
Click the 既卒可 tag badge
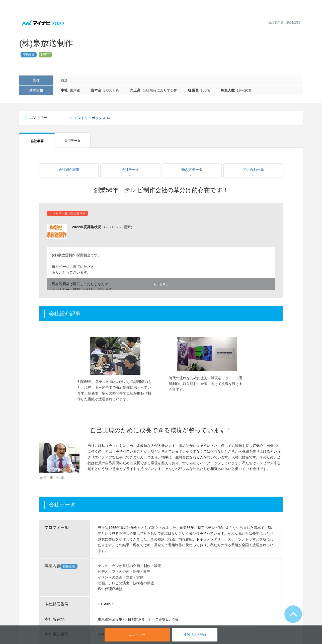tap(45, 55)
